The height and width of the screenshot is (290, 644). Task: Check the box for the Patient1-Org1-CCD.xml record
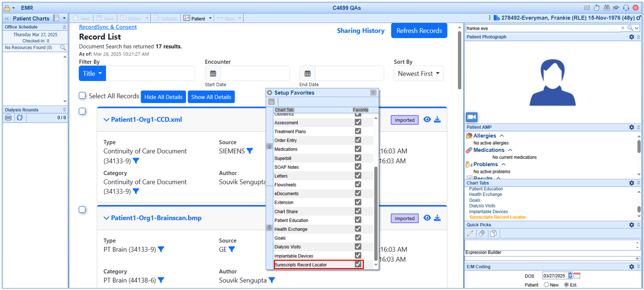click(x=82, y=111)
